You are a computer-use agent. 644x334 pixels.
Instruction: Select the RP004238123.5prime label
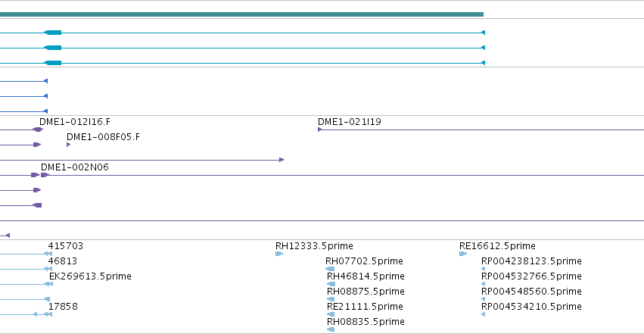(x=531, y=261)
